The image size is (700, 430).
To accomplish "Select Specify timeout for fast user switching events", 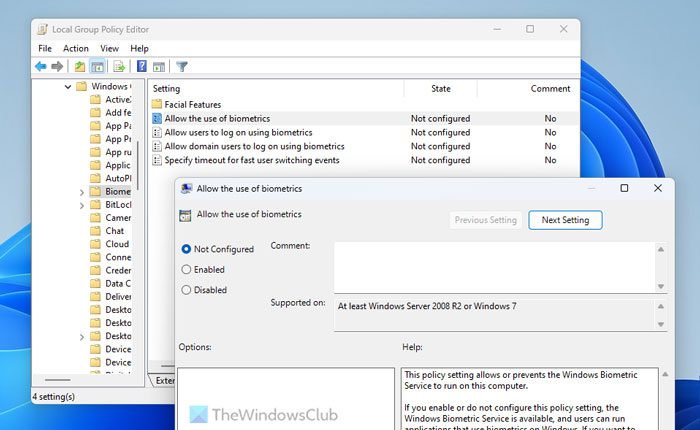I will (252, 160).
